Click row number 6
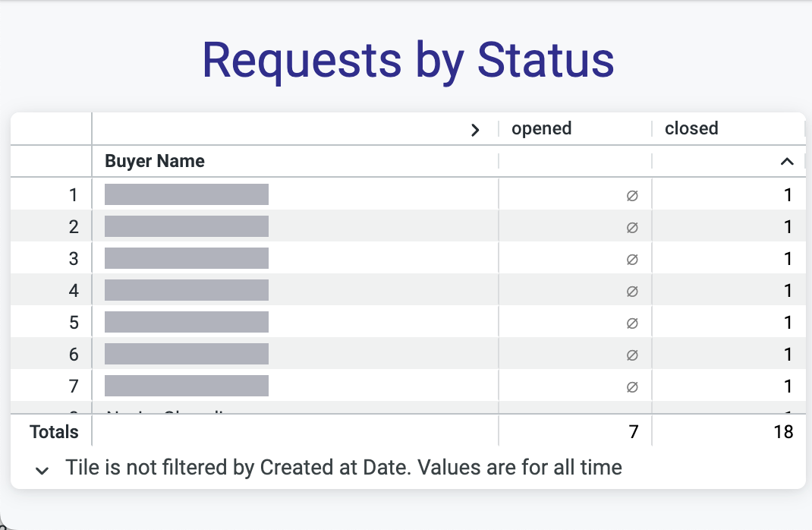 (74, 355)
